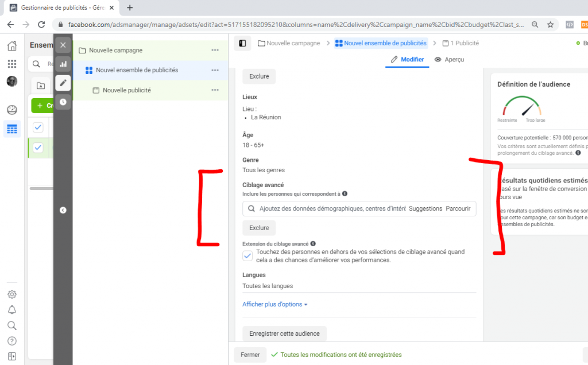Uncheck the selected row checkbox in table

tap(38, 147)
